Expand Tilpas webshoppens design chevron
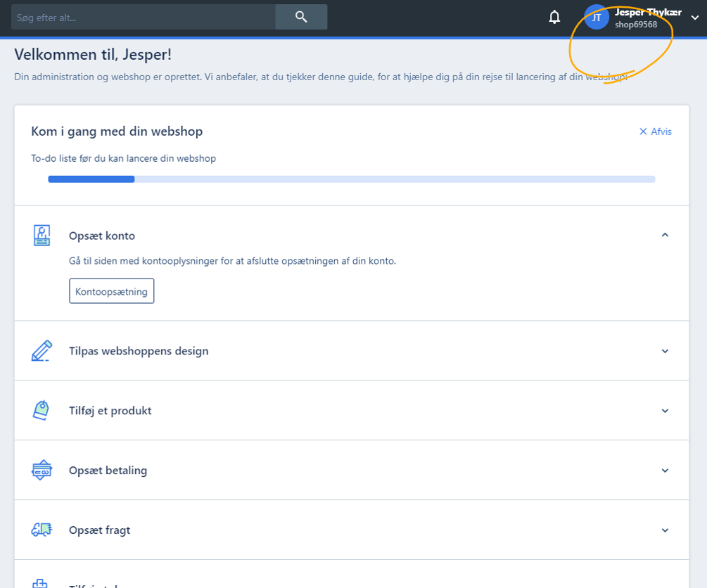The image size is (707, 588). pos(665,351)
